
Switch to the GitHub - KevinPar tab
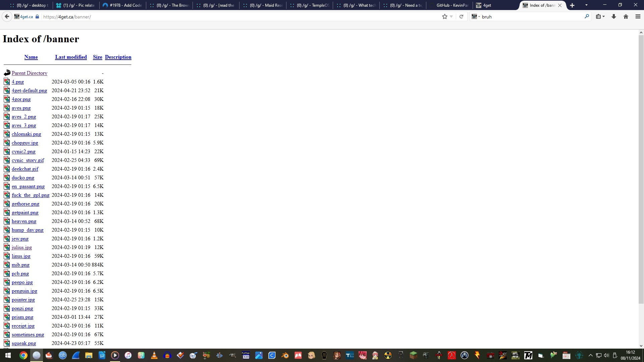click(452, 5)
